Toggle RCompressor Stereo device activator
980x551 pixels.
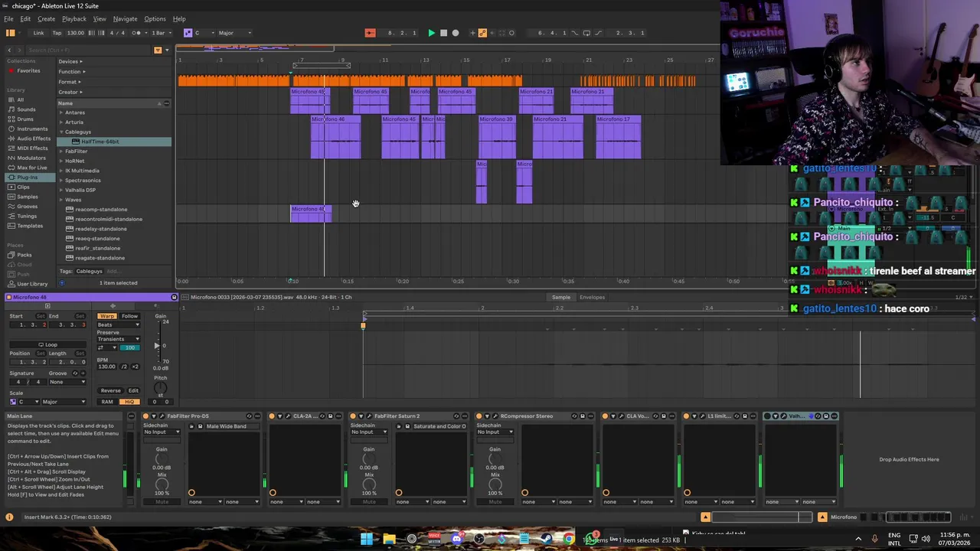(x=479, y=416)
